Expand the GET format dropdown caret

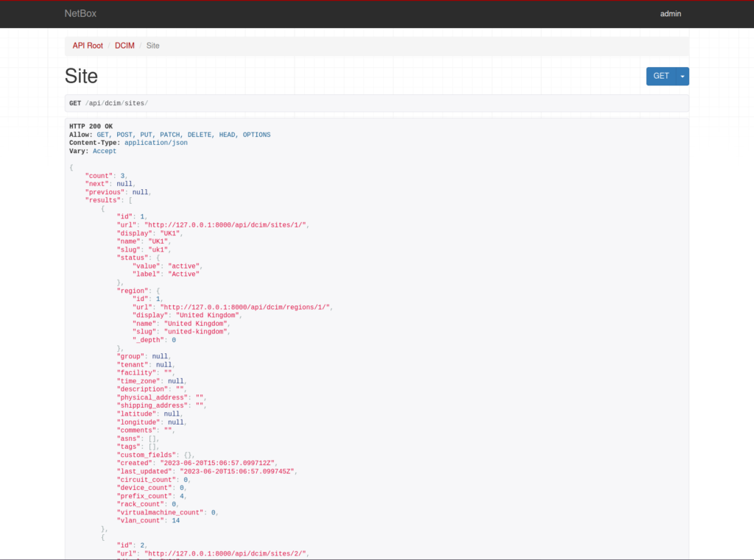683,77
